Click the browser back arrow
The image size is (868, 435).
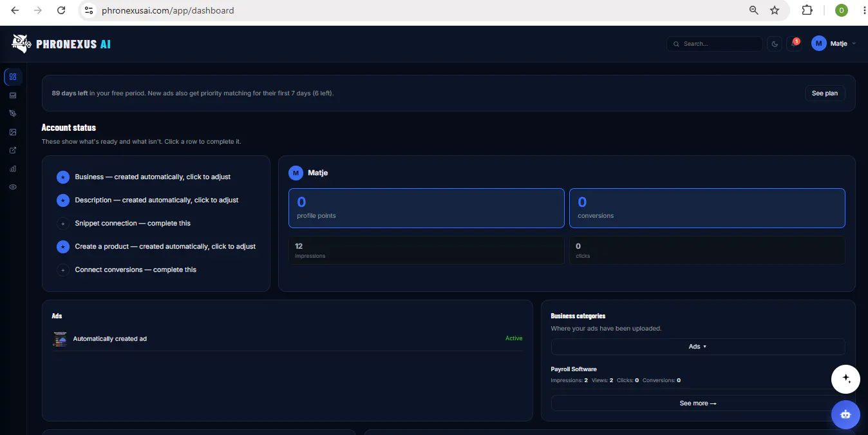(x=15, y=10)
